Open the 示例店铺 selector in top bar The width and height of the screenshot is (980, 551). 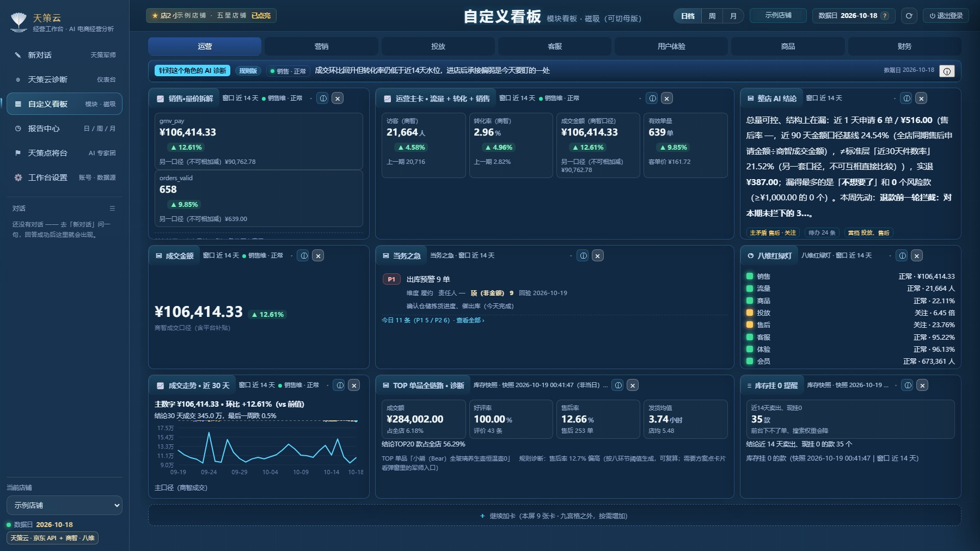(x=778, y=15)
